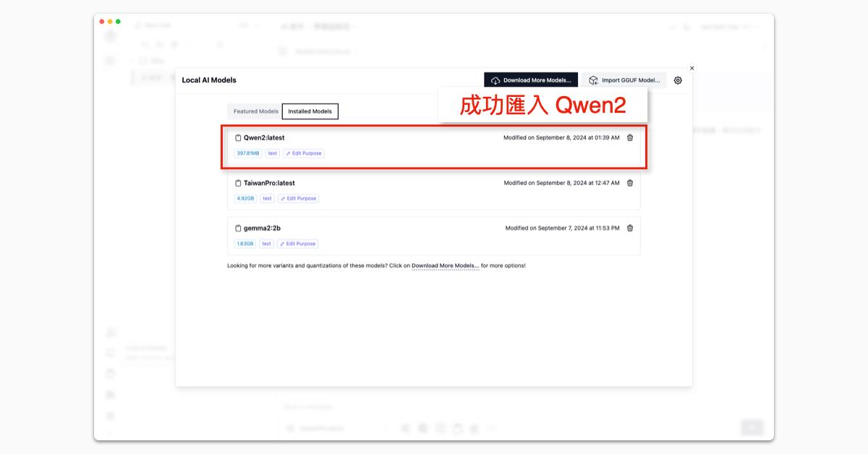This screenshot has width=868, height=454.
Task: Copy the Qwen2:latest model name icon
Action: (238, 137)
